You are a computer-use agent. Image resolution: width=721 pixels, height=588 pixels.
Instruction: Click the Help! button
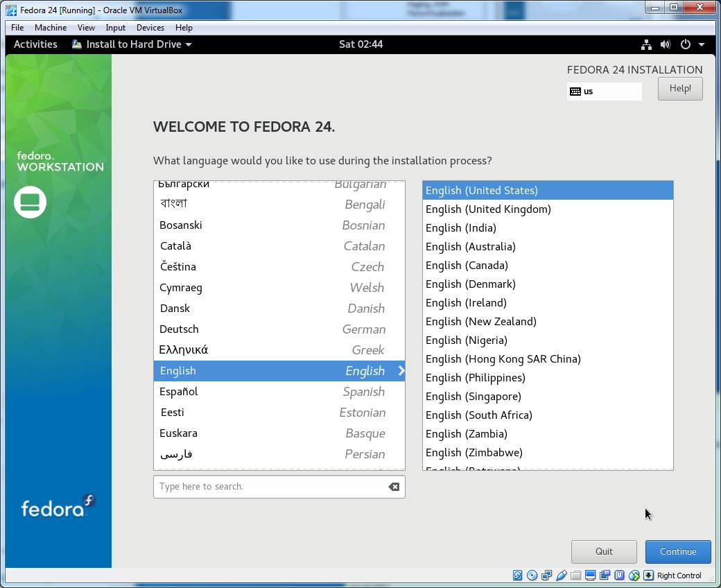pyautogui.click(x=680, y=88)
